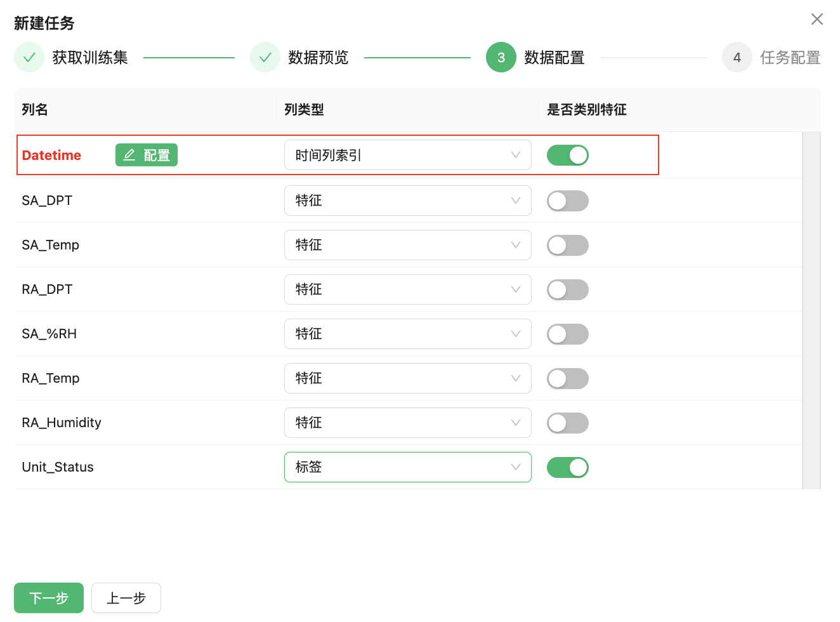Expand the Unit_Status 标签 type dropdown
This screenshot has width=840, height=622.
pyautogui.click(x=407, y=467)
